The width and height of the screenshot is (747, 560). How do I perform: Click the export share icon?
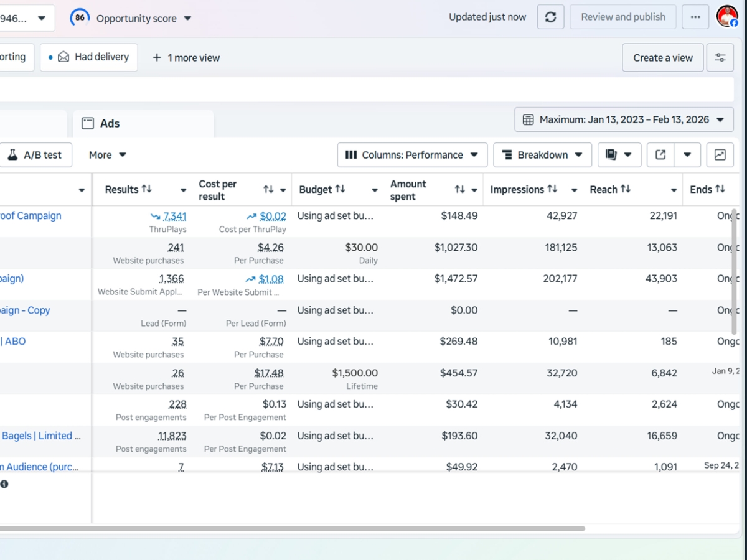point(660,154)
